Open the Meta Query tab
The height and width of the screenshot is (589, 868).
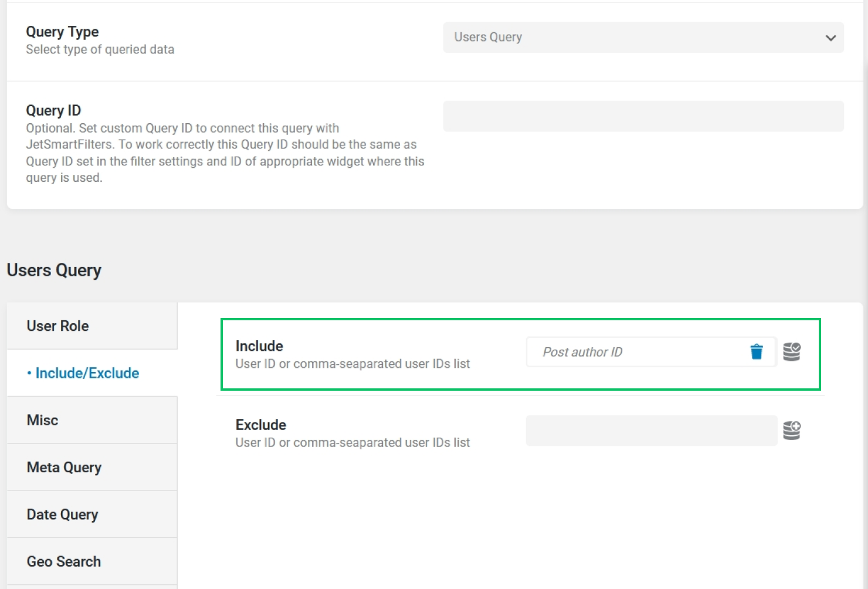92,467
